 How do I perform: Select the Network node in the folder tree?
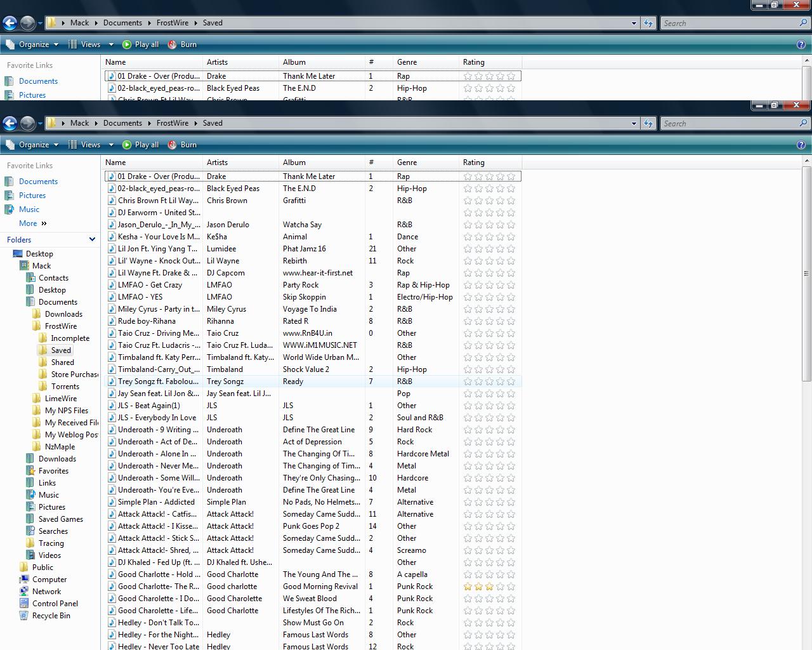point(46,592)
